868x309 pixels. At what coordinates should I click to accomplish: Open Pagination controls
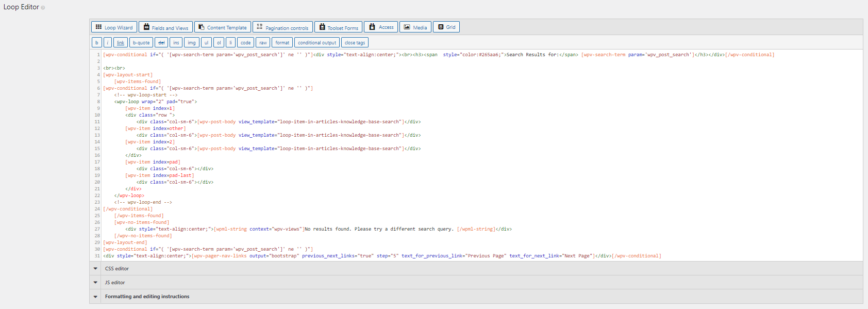pyautogui.click(x=282, y=27)
